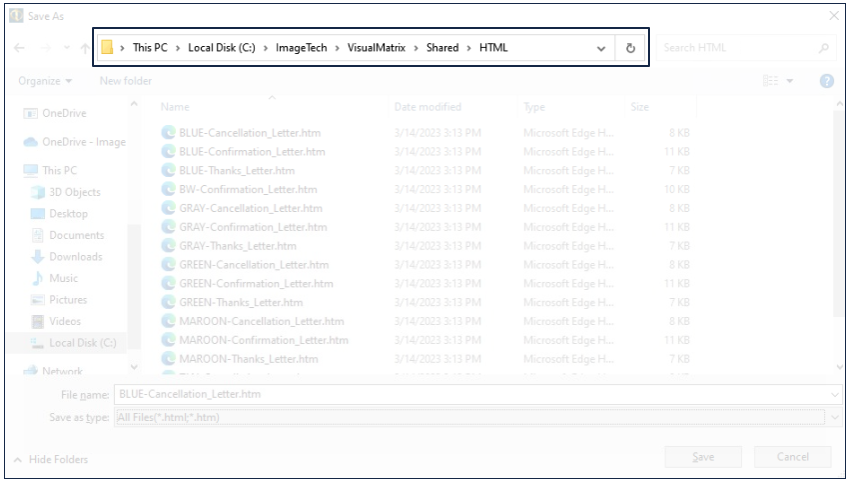Click the search magnifier icon
This screenshot has width=849, height=482.
point(824,48)
